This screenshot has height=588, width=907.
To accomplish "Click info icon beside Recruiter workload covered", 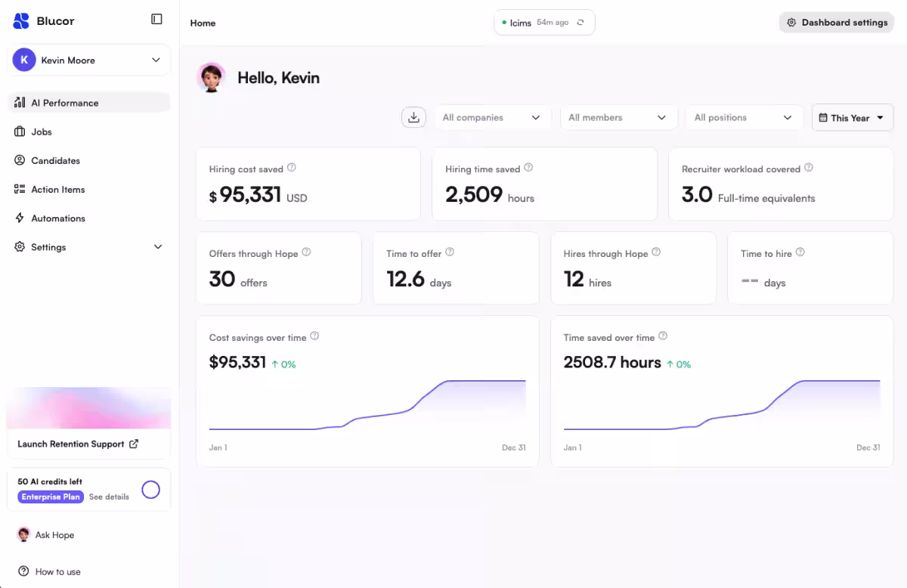I will click(809, 168).
